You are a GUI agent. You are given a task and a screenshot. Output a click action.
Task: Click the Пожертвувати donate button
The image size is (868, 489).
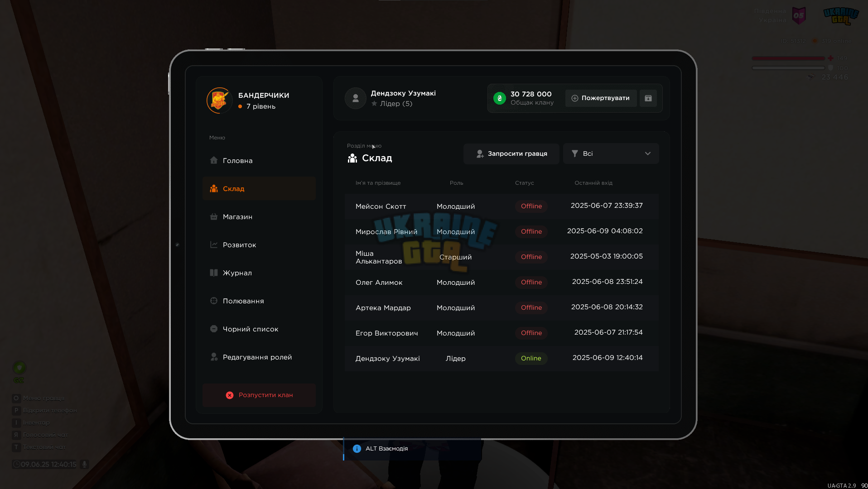coord(601,98)
